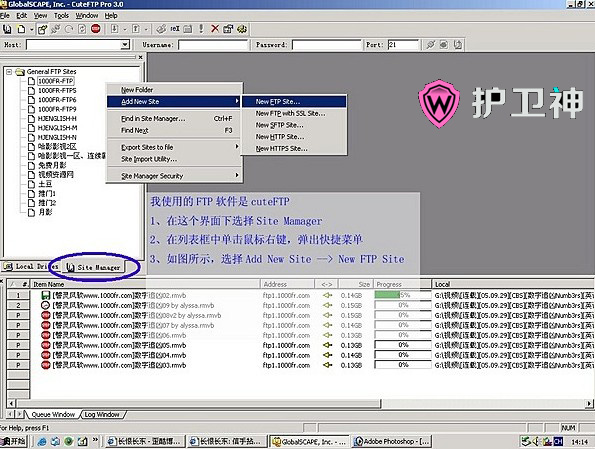Click the Username input field
Viewport: 595px width, 449px height.
213,45
